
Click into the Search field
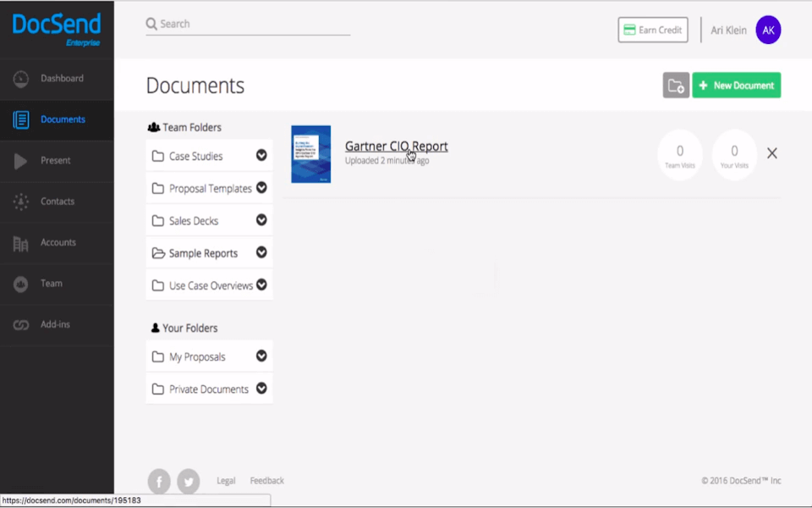(248, 25)
